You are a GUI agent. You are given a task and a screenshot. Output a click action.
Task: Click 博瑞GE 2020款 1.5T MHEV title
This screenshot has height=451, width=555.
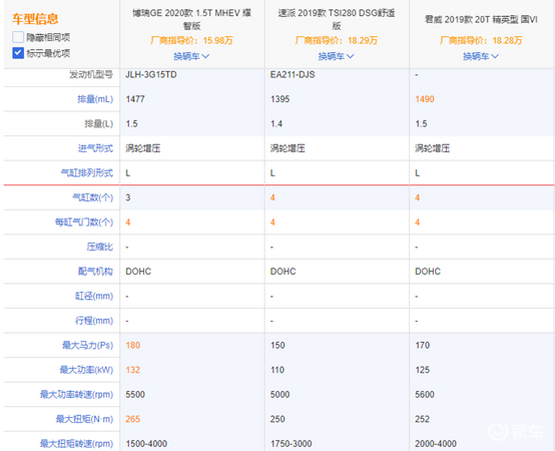(191, 19)
